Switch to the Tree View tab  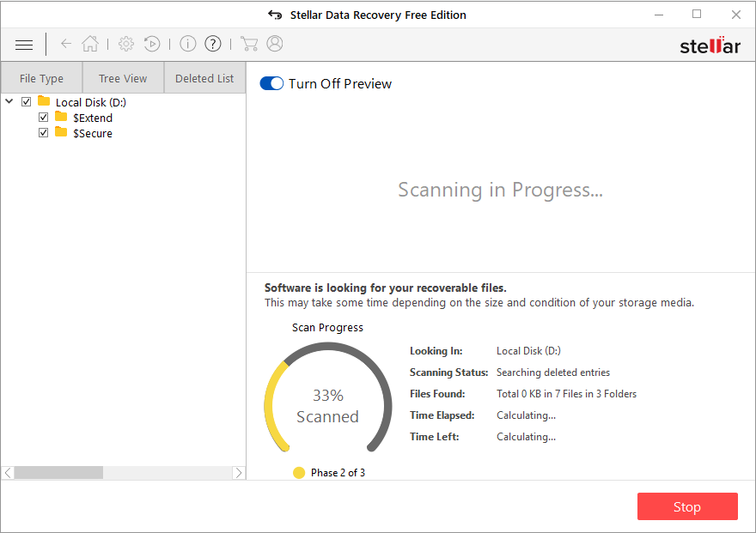123,78
